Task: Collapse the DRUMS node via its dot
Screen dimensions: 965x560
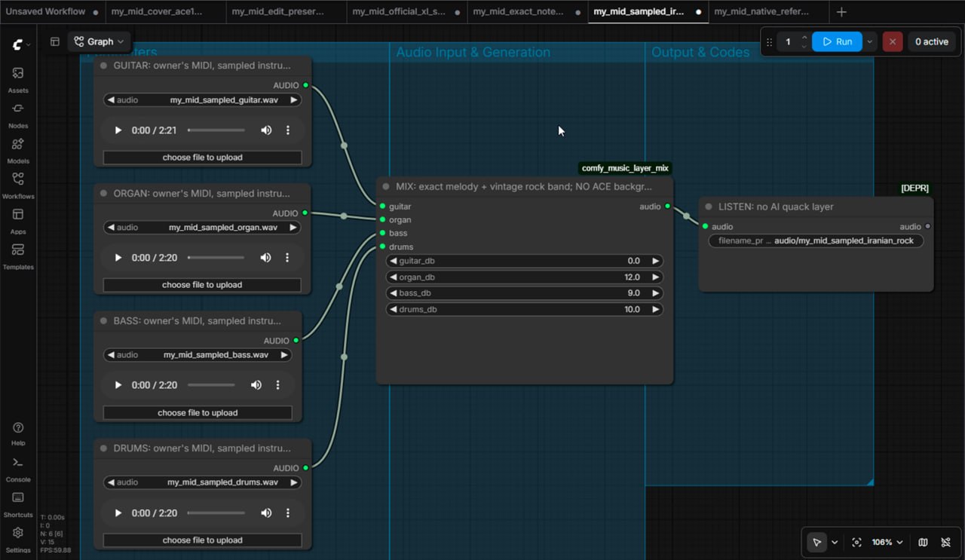Action: pos(104,448)
